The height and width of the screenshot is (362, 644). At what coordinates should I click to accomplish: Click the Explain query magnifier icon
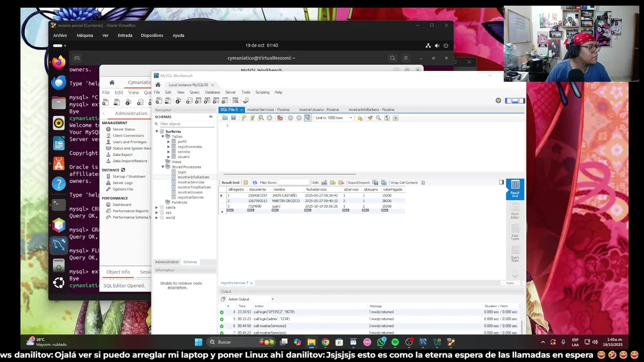pos(261,118)
